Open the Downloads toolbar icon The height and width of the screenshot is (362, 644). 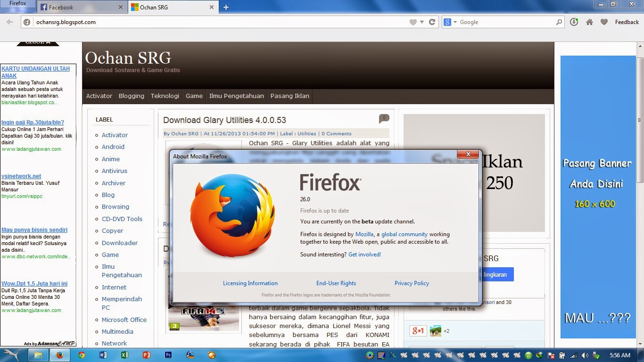point(574,22)
